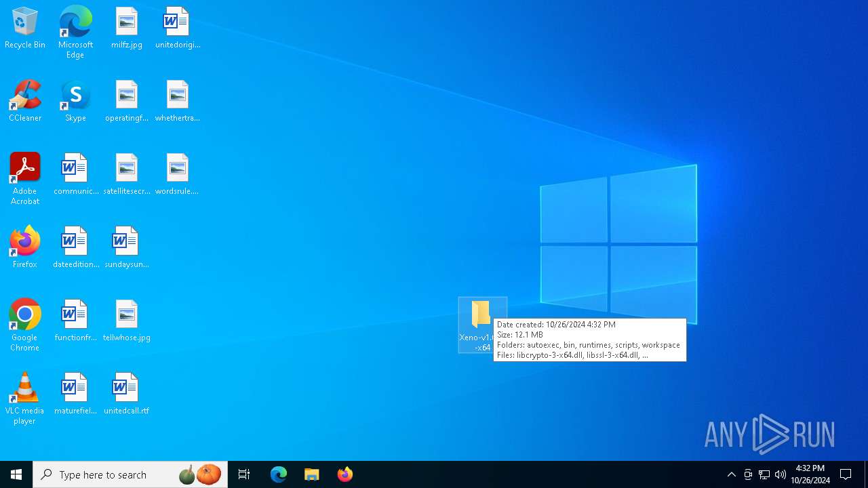Select the tellwhose.jpg image file
The width and height of the screenshot is (868, 488).
point(127,321)
